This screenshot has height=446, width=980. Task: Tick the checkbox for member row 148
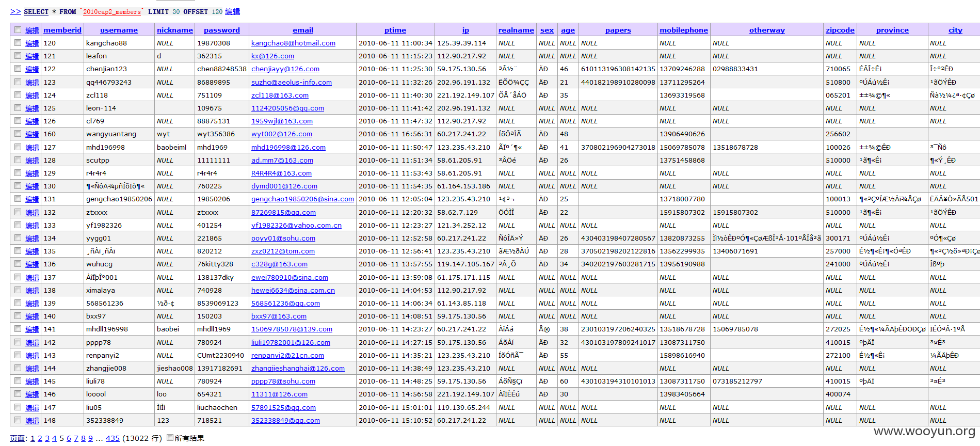click(x=18, y=420)
